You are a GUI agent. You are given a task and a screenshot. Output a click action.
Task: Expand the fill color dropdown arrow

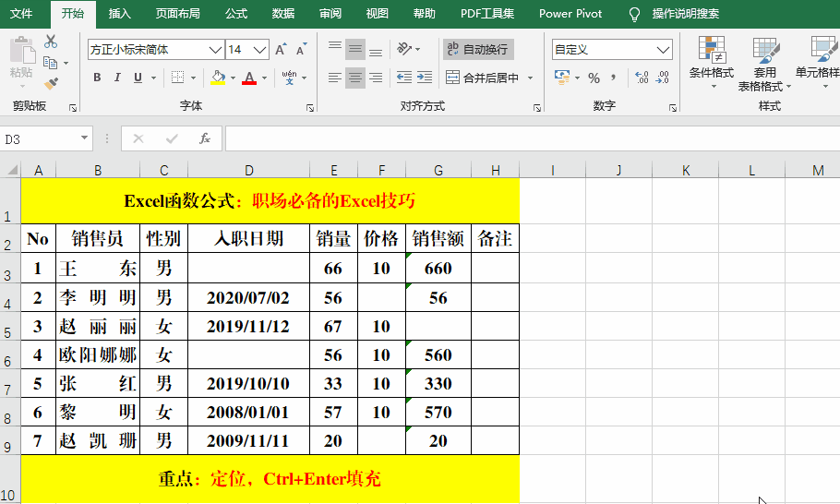point(233,78)
